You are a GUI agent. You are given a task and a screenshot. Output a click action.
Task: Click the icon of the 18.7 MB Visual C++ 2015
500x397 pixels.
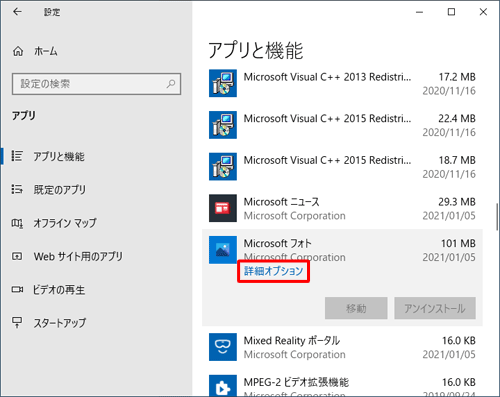[x=223, y=167]
